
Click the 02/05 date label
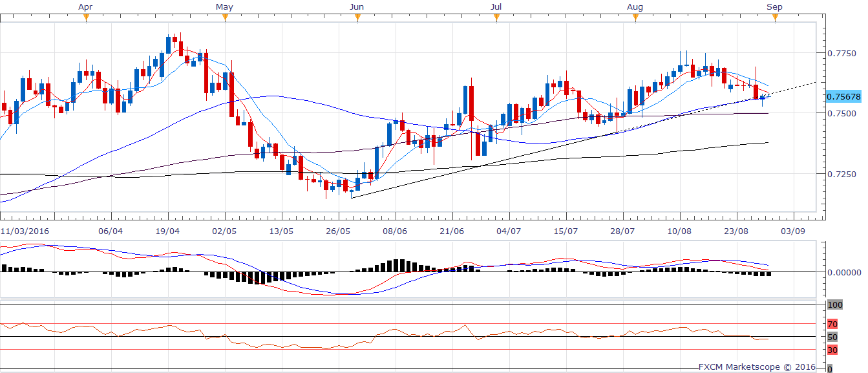point(224,230)
